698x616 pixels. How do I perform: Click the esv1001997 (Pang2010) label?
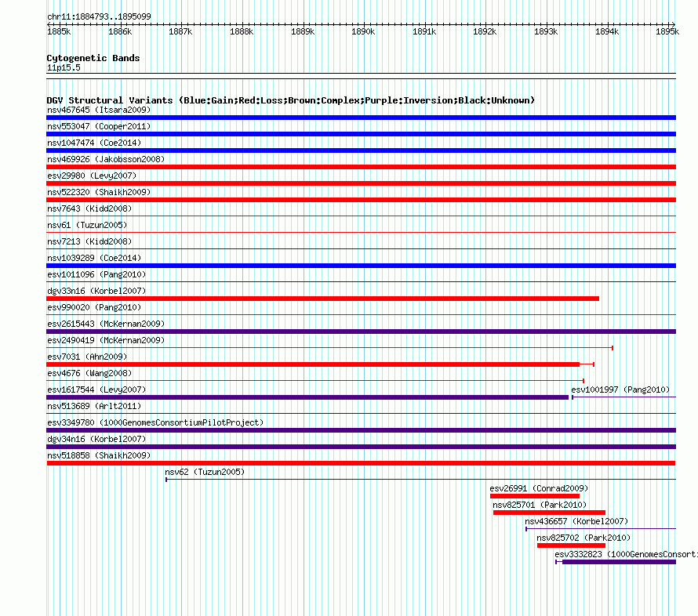pos(620,390)
